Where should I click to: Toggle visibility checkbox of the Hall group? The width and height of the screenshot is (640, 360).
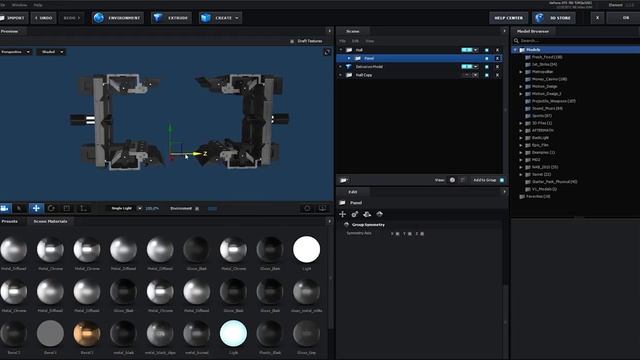(x=487, y=50)
